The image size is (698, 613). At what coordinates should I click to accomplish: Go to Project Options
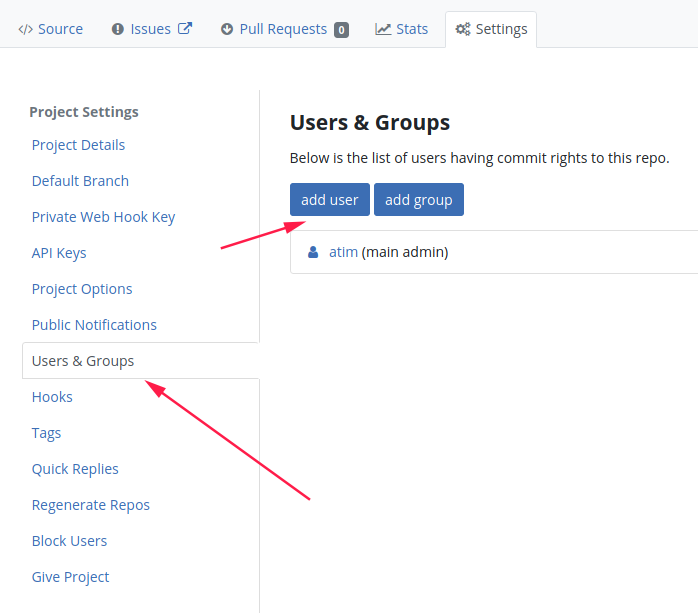[x=82, y=289]
